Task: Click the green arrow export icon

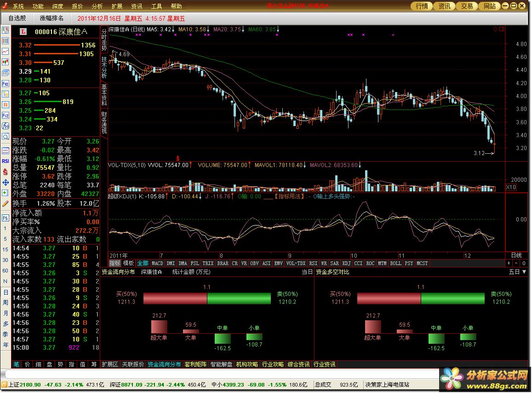Action: [5, 193]
